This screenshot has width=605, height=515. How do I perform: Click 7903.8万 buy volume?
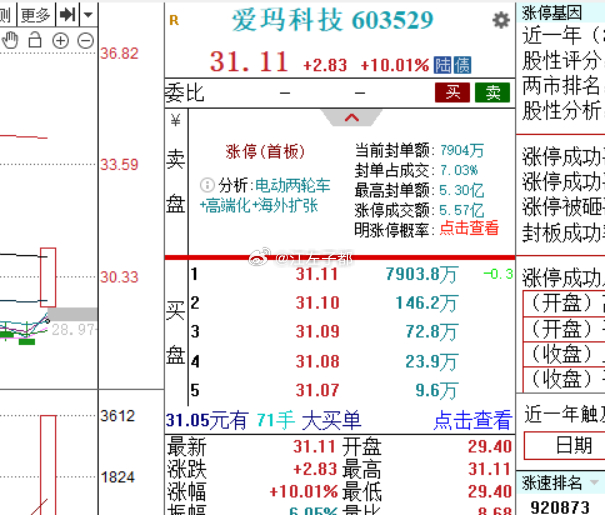coord(421,275)
